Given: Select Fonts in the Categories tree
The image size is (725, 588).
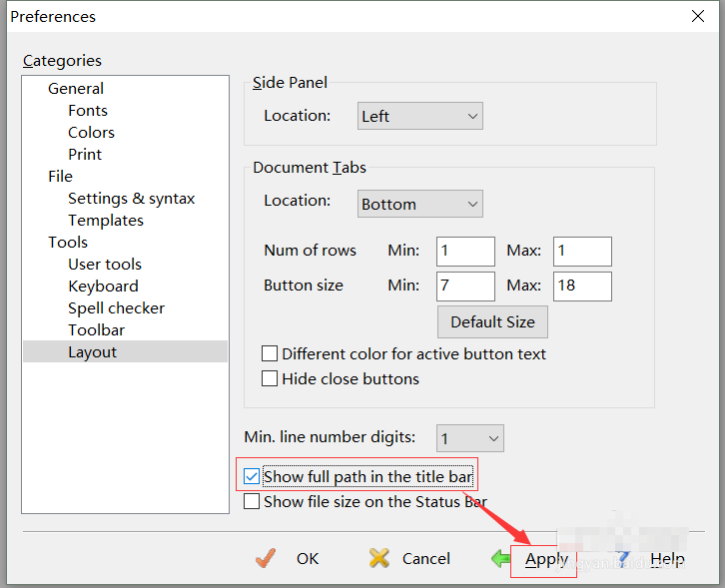Looking at the screenshot, I should pyautogui.click(x=88, y=111).
